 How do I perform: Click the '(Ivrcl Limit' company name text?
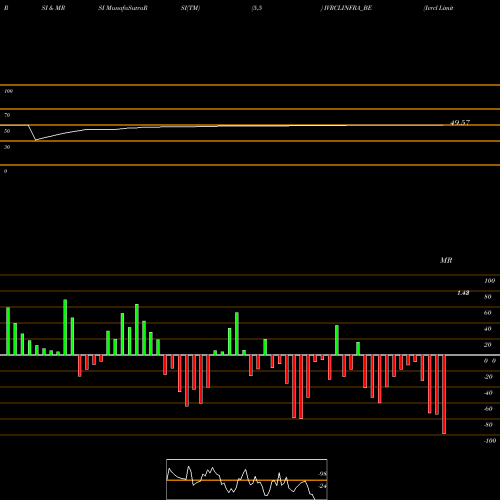tap(438, 8)
